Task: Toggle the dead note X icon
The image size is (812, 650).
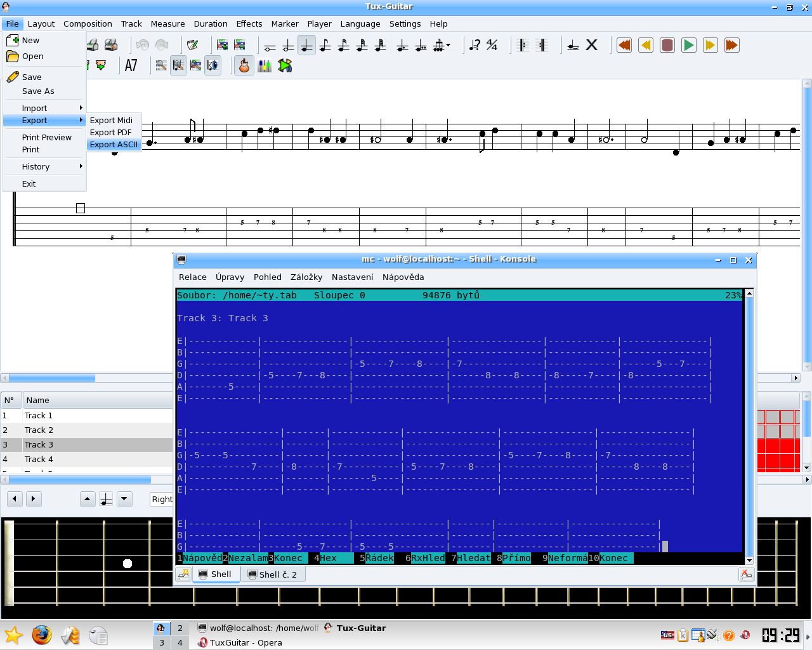Action: [x=591, y=46]
